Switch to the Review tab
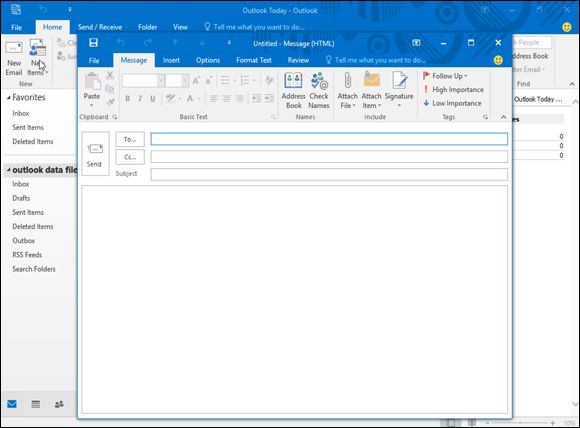 (x=298, y=60)
